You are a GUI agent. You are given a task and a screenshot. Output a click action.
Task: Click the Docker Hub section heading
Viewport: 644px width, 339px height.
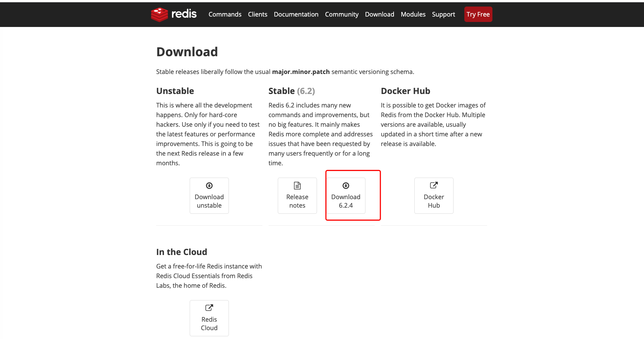[x=405, y=91]
